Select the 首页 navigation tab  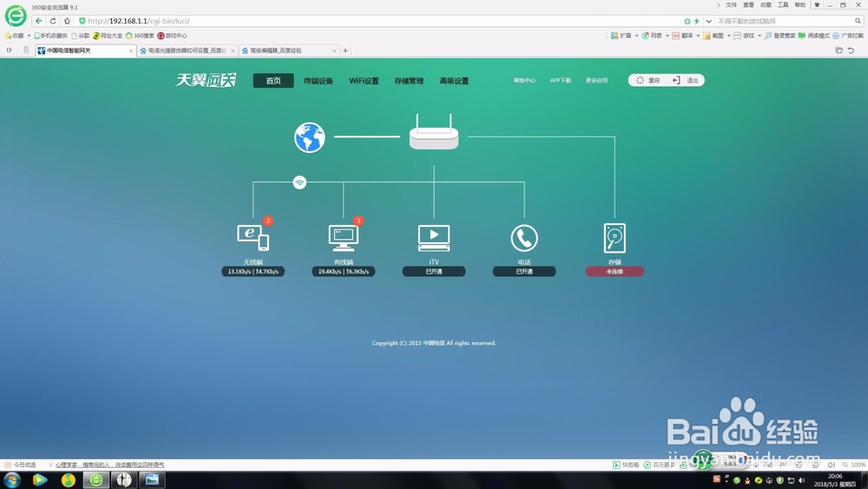coord(273,80)
